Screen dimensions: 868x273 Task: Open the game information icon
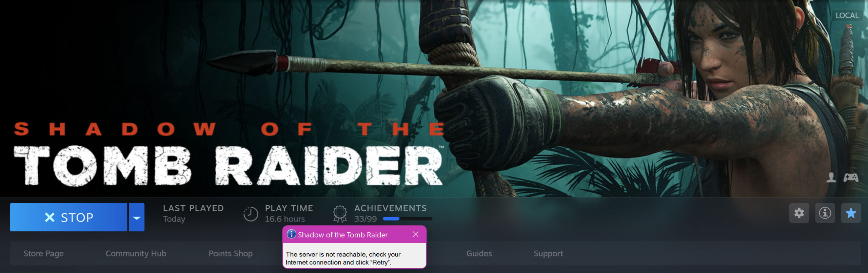(825, 213)
